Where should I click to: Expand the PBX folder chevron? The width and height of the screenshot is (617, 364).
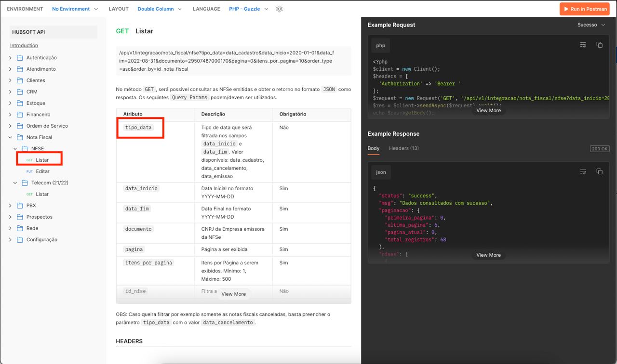pos(10,206)
